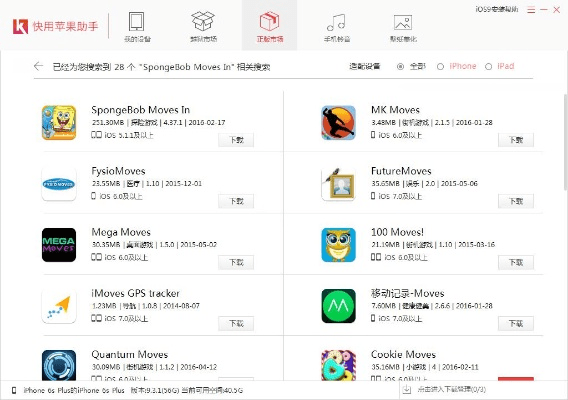Click the vertical scrollbar on the right
This screenshot has width=568, height=400.
point(565,141)
